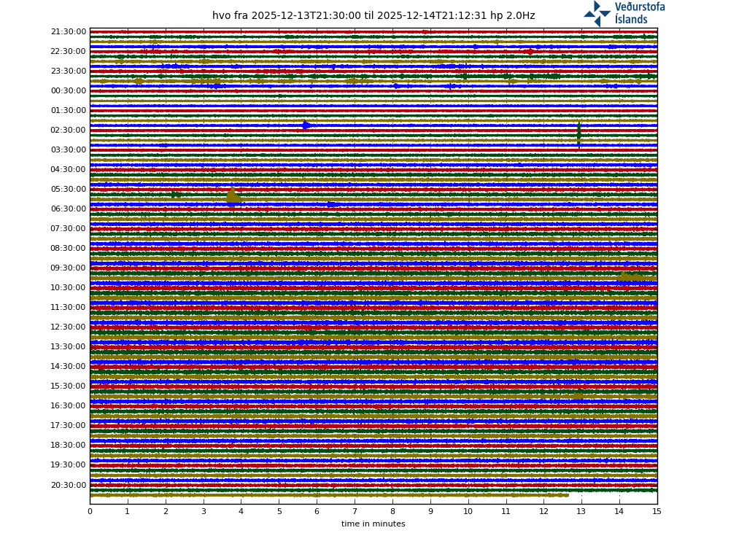Click the large olive burst near 05:30 trace
Screen dimensions: 747x560
click(x=233, y=195)
